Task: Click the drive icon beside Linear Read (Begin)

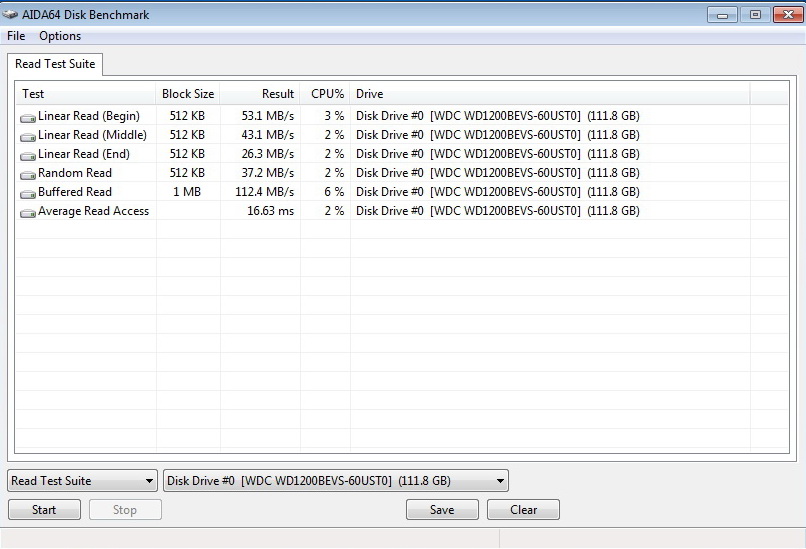Action: pos(27,118)
